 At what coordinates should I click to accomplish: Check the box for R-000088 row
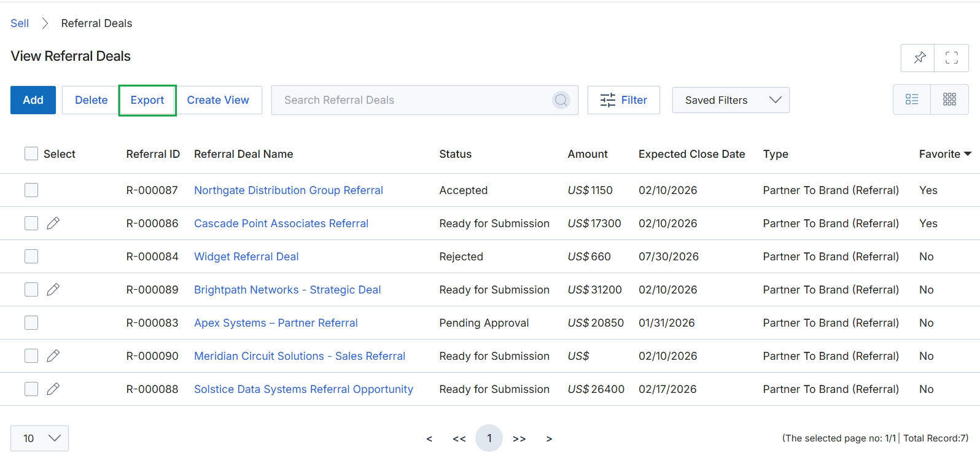coord(31,389)
